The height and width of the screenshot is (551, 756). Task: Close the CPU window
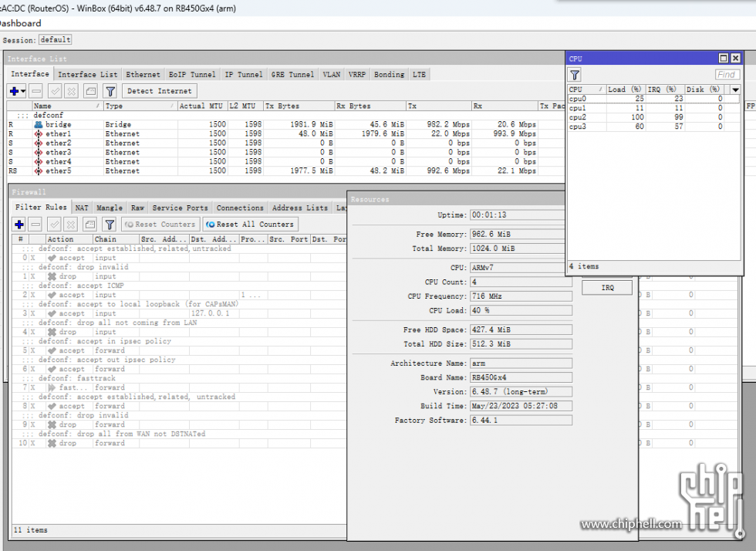[735, 59]
